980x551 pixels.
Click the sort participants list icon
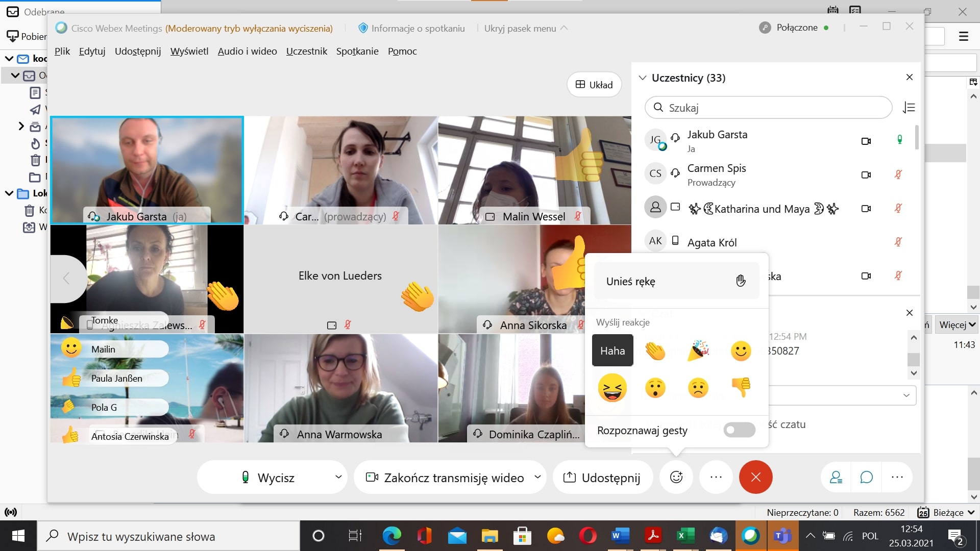909,108
